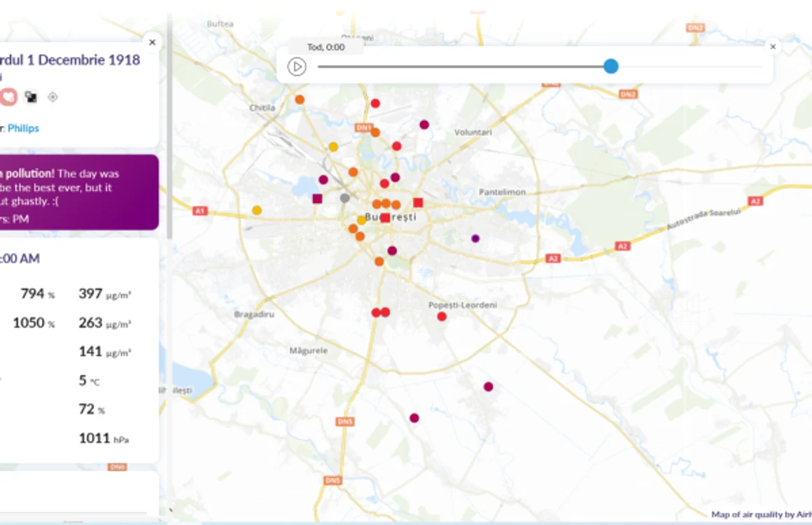The width and height of the screenshot is (812, 525).
Task: Select the orange marker beside the DN1 badge
Action: (x=375, y=132)
